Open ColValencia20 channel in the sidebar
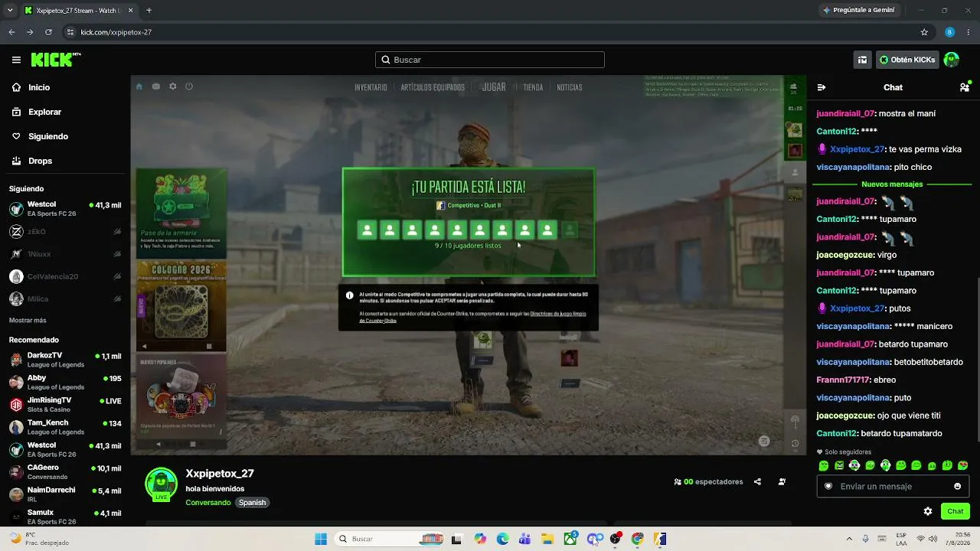Viewport: 980px width, 551px height. click(65, 276)
